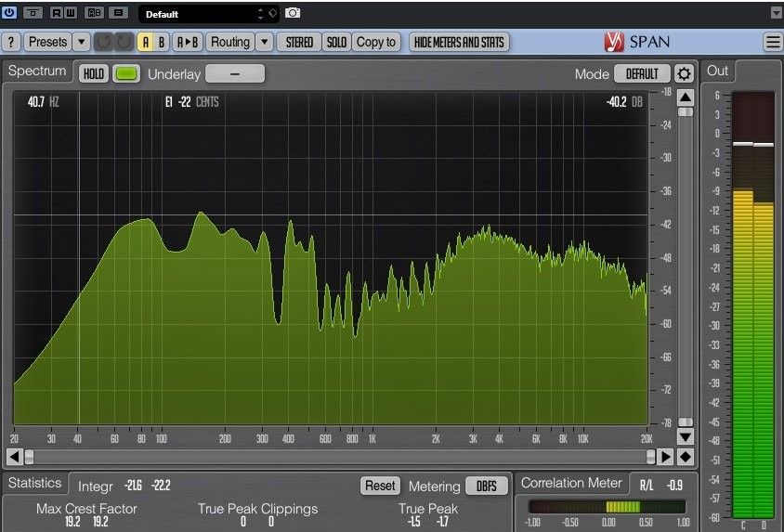784x532 pixels.
Task: Switch to state B
Action: (162, 42)
